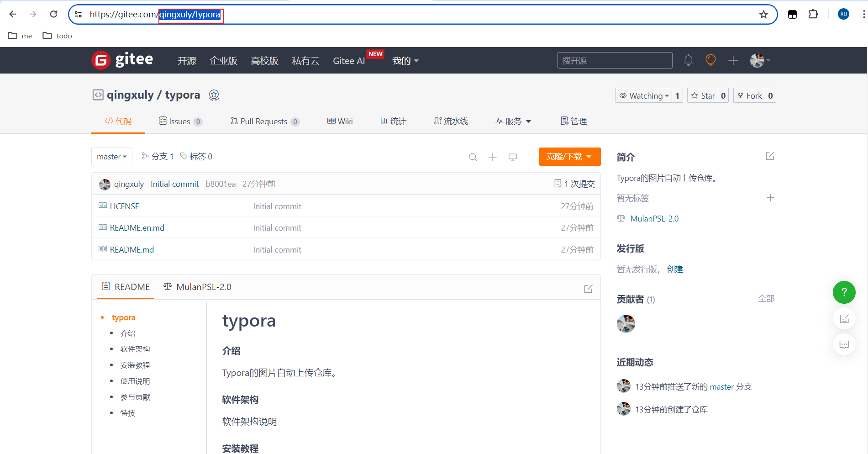The height and width of the screenshot is (454, 868).
Task: Click the green help question mark button
Action: pos(844,292)
